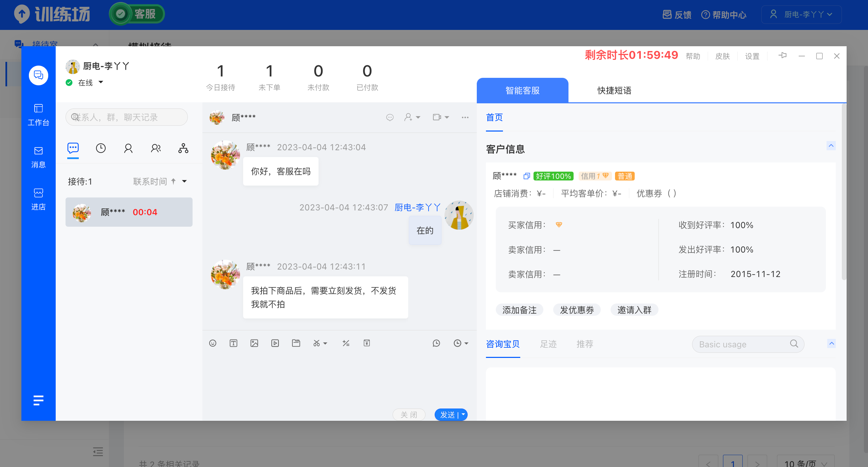Viewport: 868px width, 467px height.
Task: Click the search magnifier in the Basic usage field
Action: [x=794, y=344]
